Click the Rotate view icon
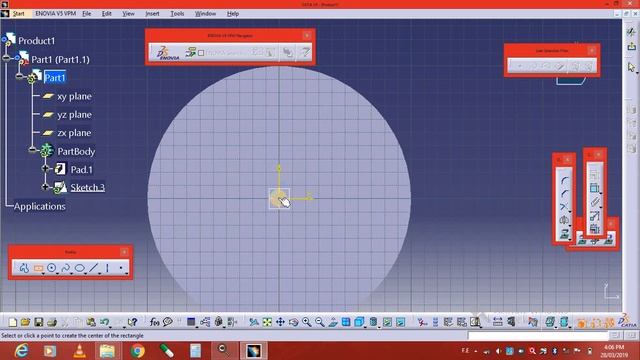 pos(293,322)
